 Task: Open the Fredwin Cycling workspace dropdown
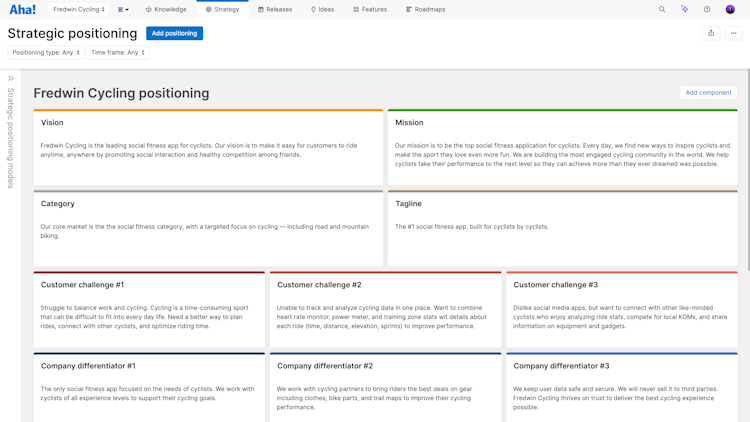click(78, 10)
